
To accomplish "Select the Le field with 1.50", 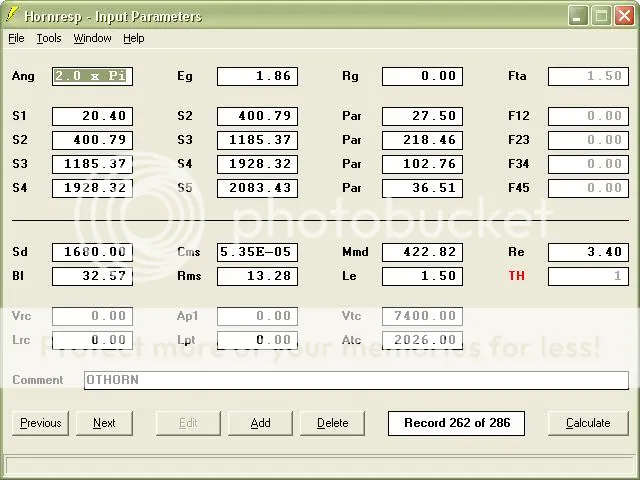I will tap(422, 277).
